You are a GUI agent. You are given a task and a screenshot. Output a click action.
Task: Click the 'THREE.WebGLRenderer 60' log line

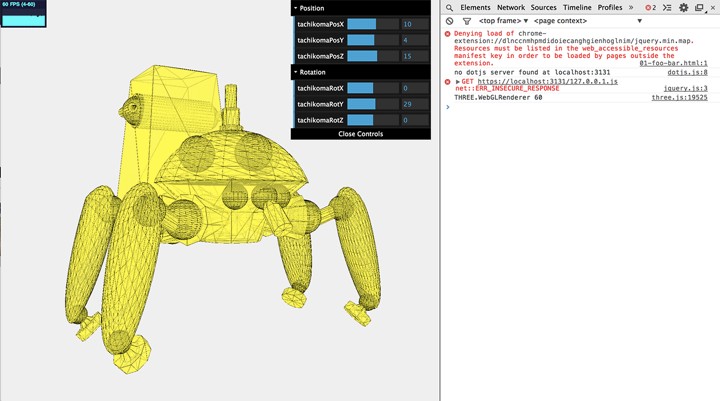[x=498, y=97]
